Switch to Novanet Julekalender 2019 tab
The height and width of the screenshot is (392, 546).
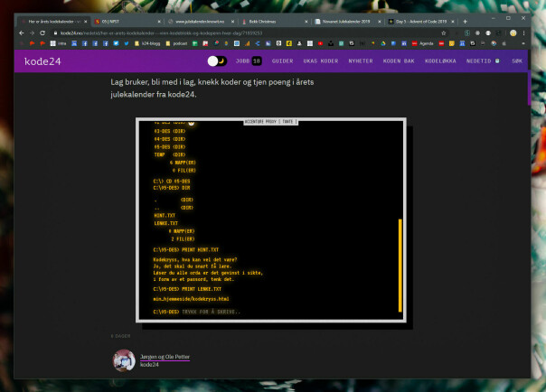tap(348, 22)
